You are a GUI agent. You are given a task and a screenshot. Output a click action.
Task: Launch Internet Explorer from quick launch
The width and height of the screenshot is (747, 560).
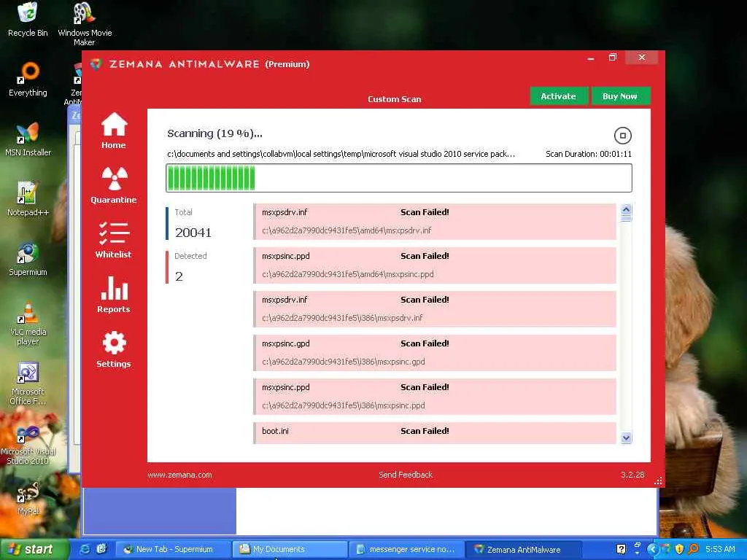(x=85, y=549)
